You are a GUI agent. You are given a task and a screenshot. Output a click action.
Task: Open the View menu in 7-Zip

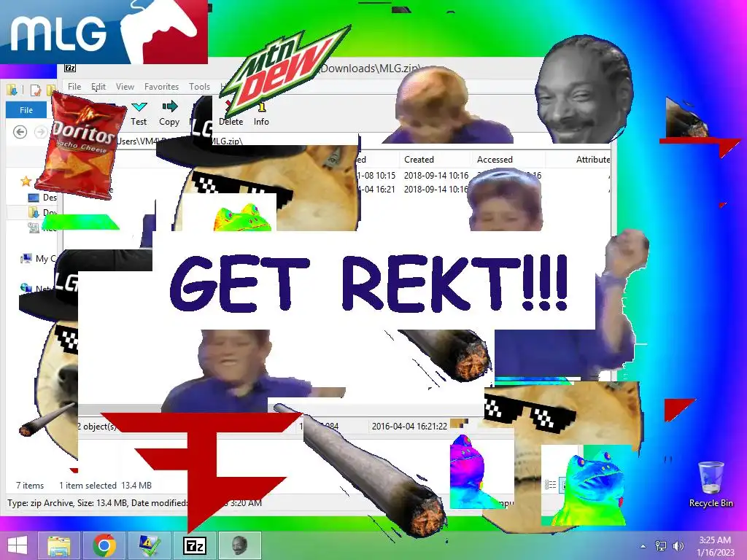(125, 87)
